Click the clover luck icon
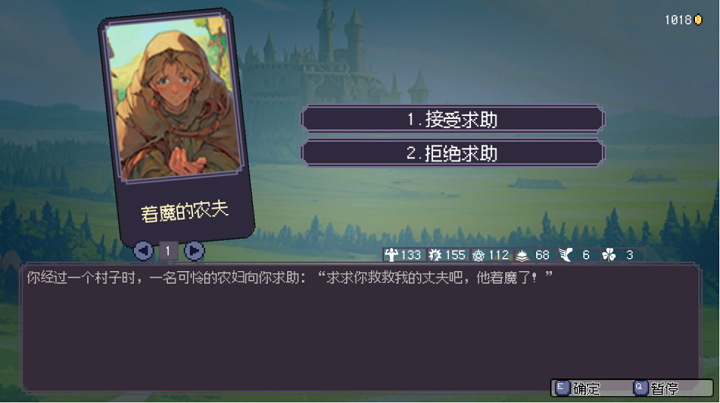This screenshot has height=403, width=720. click(609, 255)
